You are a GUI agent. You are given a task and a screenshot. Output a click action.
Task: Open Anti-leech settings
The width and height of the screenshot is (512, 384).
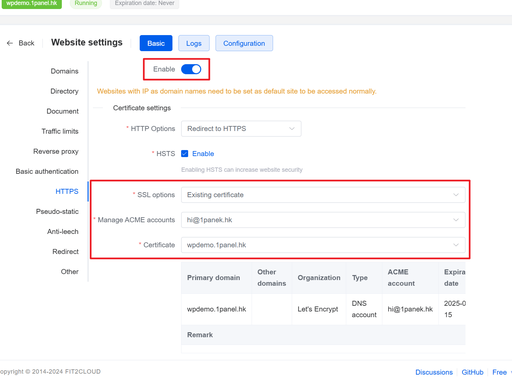point(63,231)
